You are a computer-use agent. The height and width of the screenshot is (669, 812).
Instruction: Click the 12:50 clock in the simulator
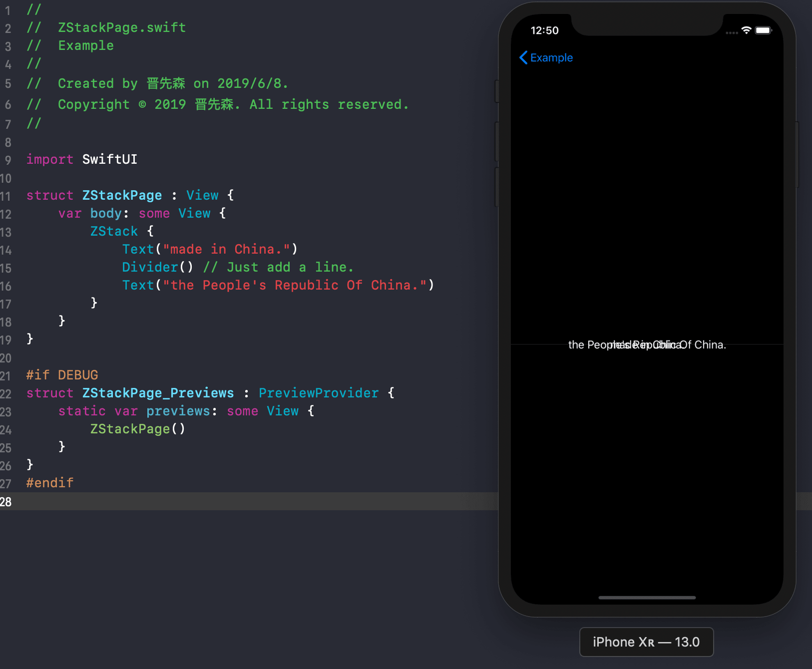tap(545, 30)
